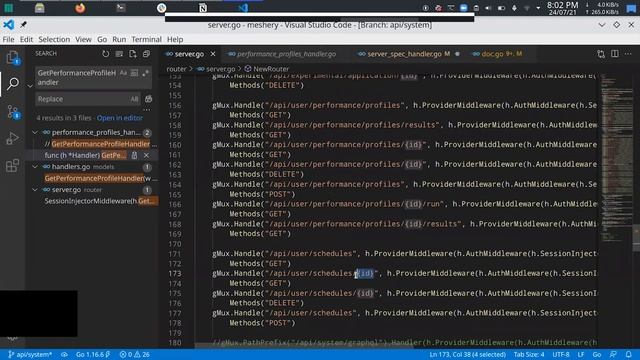Image resolution: width=640 pixels, height=360 pixels.
Task: Toggle Preserve Case in replace box
Action: tap(134, 99)
